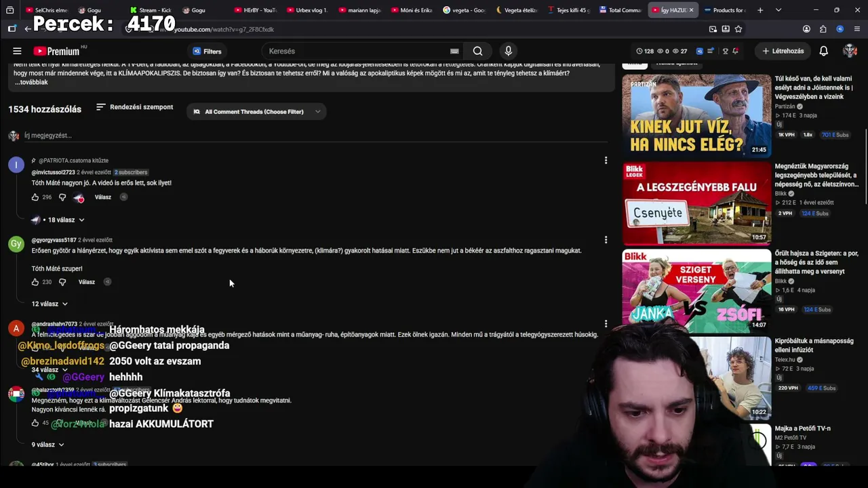Click the 1534 hozzászólás comment count
The image size is (868, 488).
coord(45,109)
